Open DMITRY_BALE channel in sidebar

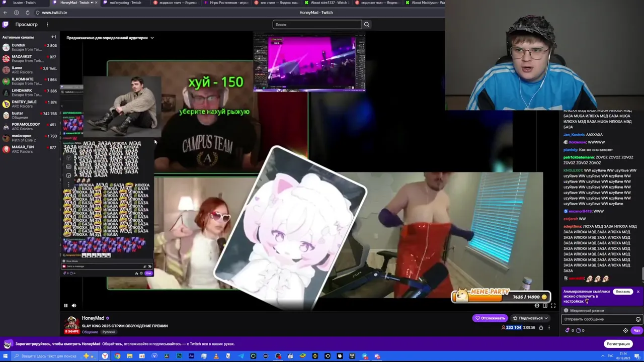30,104
